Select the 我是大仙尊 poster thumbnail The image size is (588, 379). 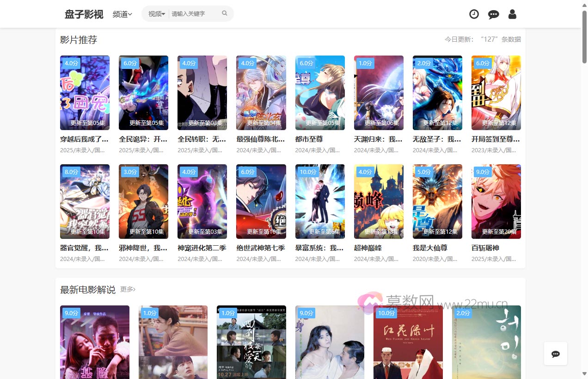click(x=437, y=201)
